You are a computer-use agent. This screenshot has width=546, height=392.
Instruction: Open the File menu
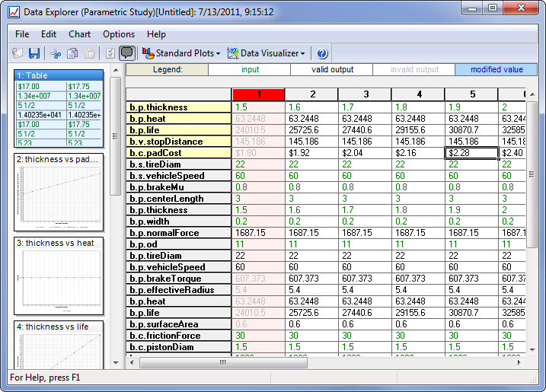22,34
